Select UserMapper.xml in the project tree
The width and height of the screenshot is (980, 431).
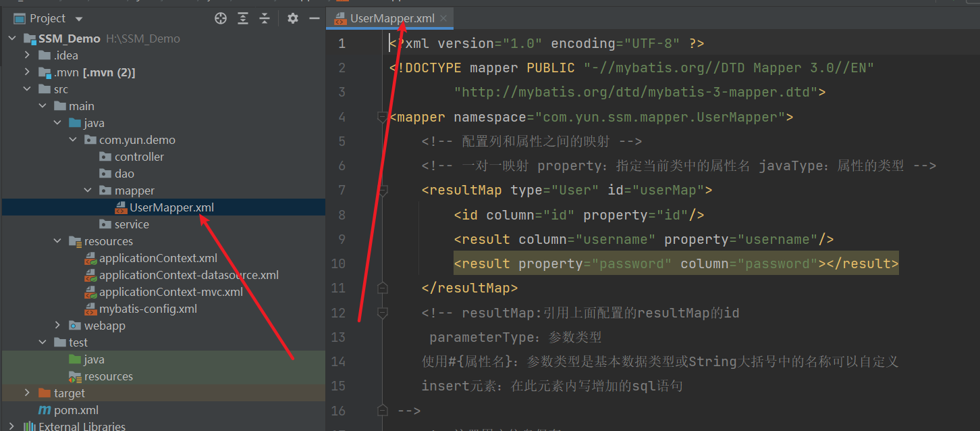coord(171,207)
